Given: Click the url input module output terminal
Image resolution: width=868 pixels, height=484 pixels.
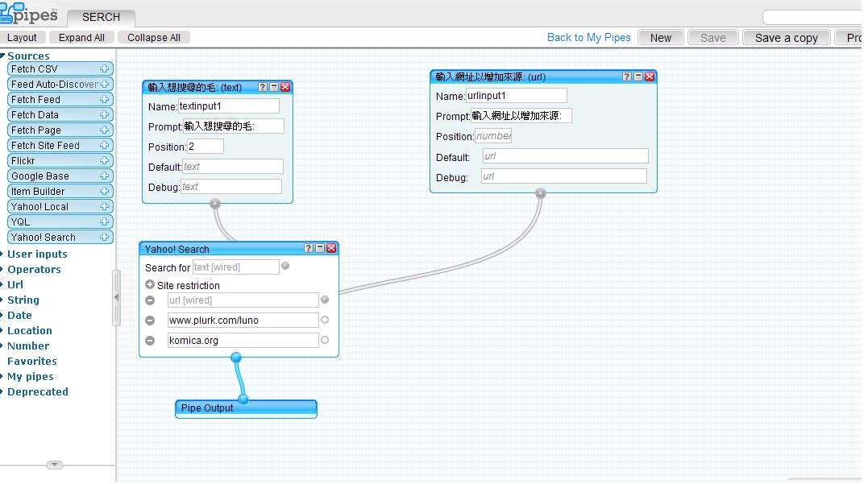Looking at the screenshot, I should click(x=541, y=193).
